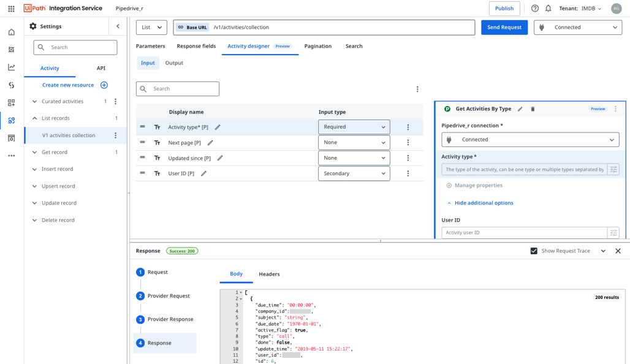Viewport: 630px width, 364px height.
Task: Open the chart icon in the left rail
Action: (x=11, y=67)
